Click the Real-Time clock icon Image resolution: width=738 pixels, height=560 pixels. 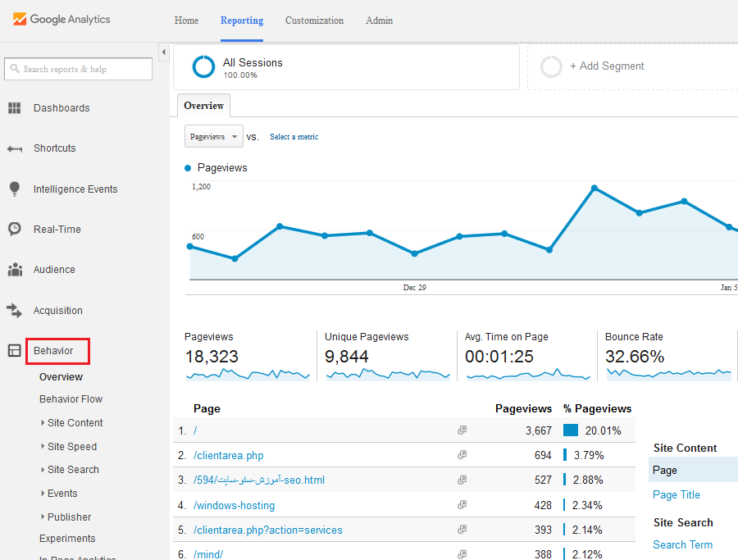pyautogui.click(x=15, y=230)
